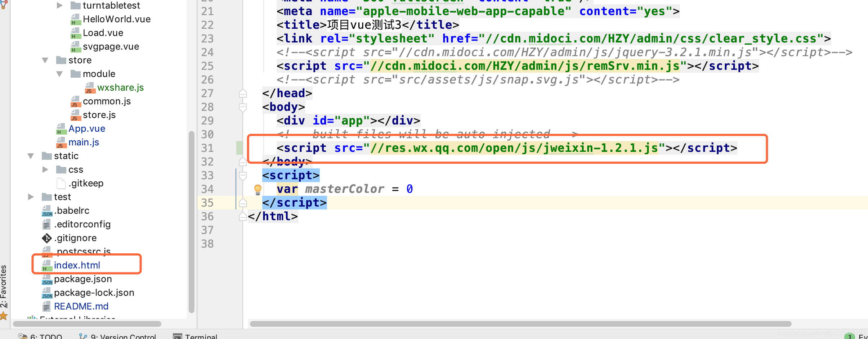Click line number 31 in the gutter
The width and height of the screenshot is (868, 339).
207,148
